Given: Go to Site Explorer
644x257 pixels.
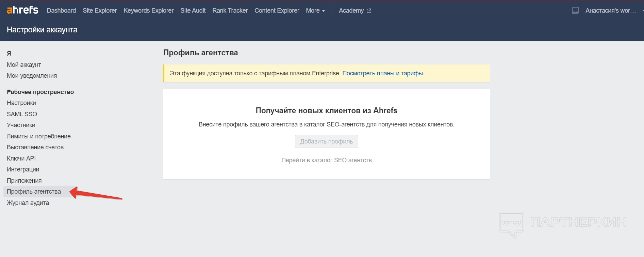Looking at the screenshot, I should pos(100,11).
